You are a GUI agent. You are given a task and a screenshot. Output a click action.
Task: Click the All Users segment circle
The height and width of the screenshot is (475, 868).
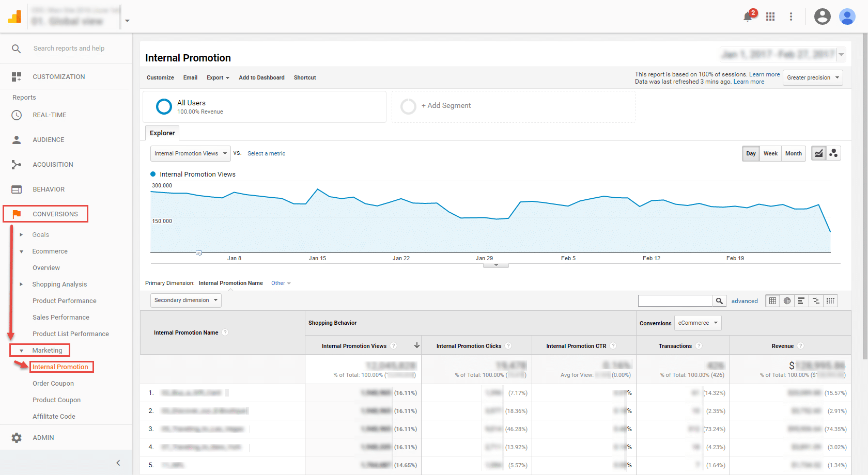click(164, 106)
